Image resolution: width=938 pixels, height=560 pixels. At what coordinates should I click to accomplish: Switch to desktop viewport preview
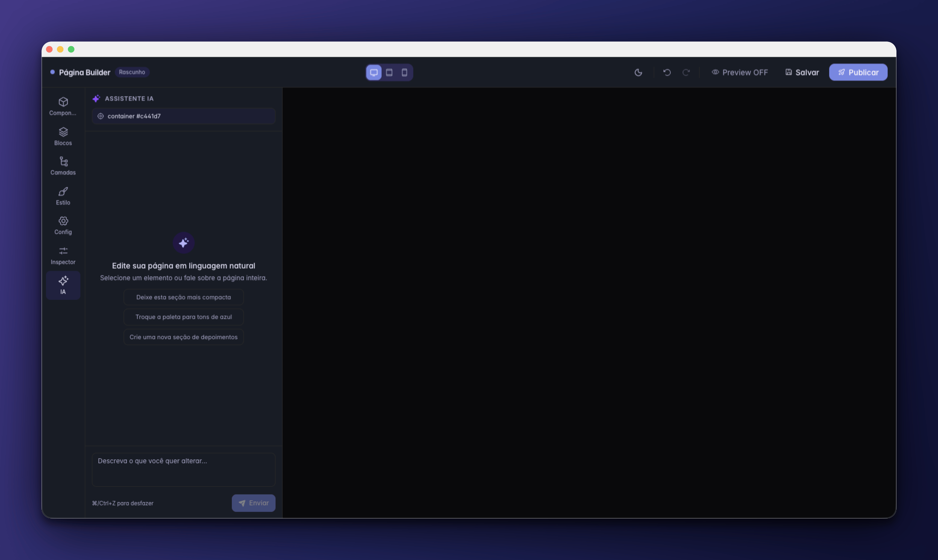click(x=374, y=72)
